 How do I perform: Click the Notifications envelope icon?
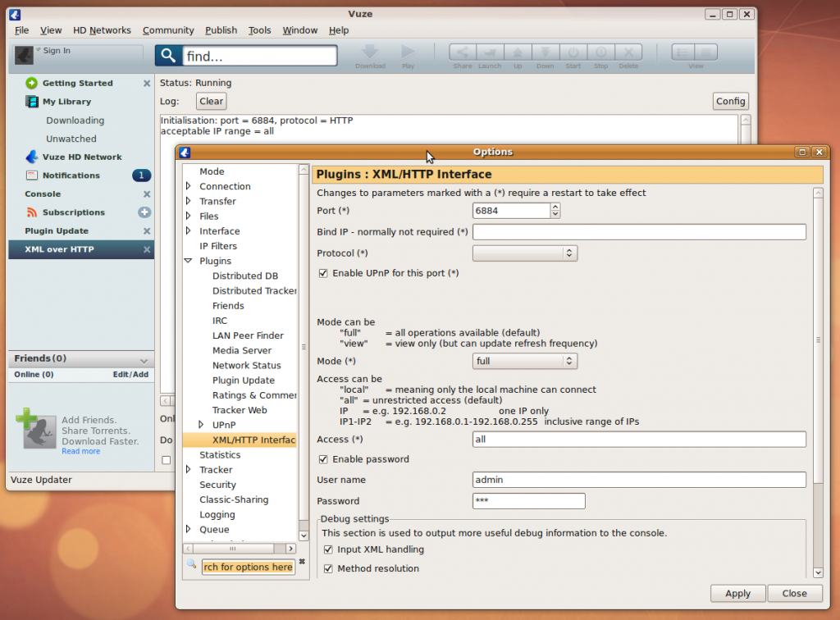click(x=32, y=175)
